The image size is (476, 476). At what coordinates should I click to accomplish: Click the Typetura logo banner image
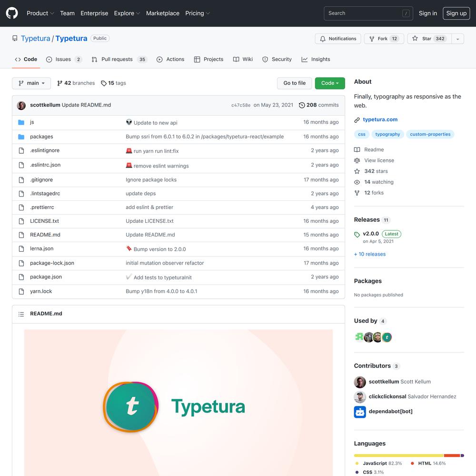click(178, 403)
